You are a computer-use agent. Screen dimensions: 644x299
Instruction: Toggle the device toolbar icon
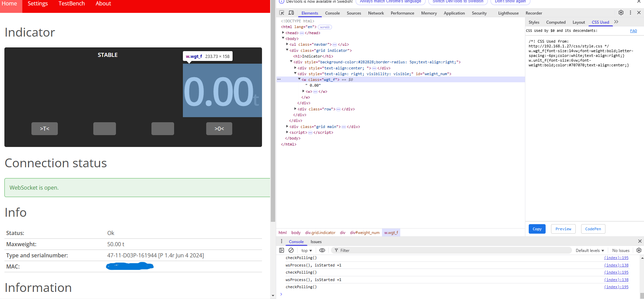(291, 13)
